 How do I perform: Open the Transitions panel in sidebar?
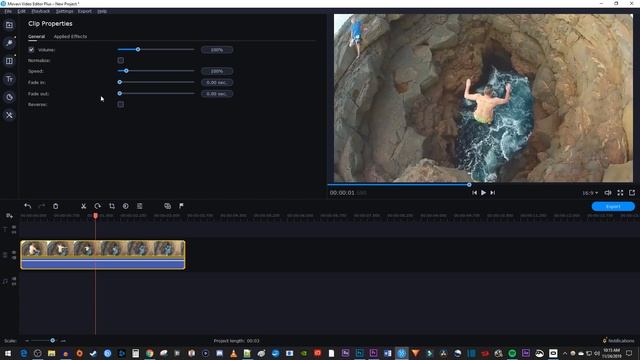tap(9, 61)
